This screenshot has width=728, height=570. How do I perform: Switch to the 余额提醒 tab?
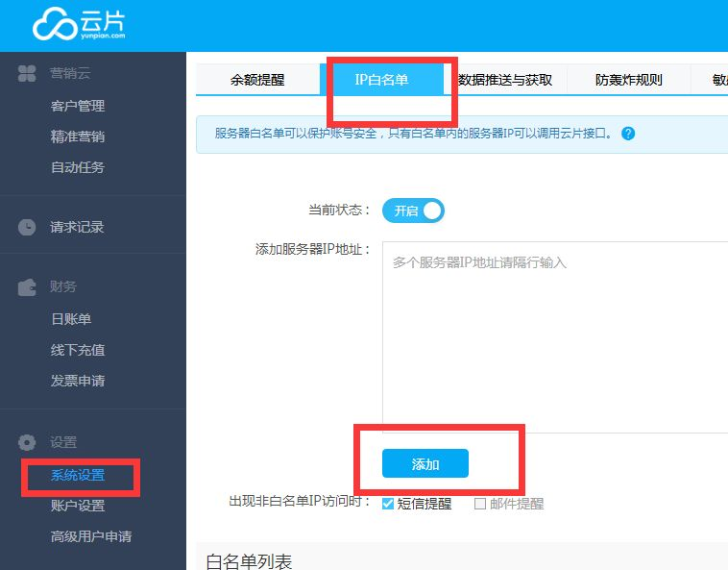[257, 80]
